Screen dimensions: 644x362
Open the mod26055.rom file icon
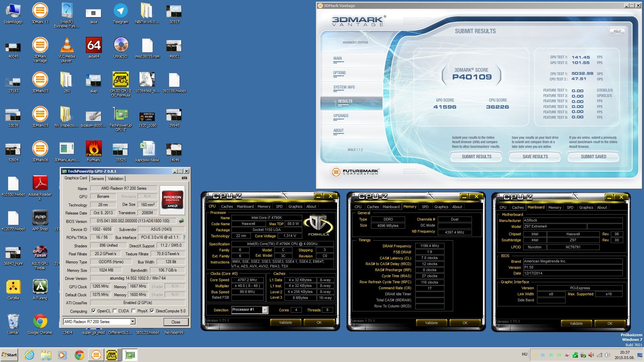pyautogui.click(x=147, y=48)
